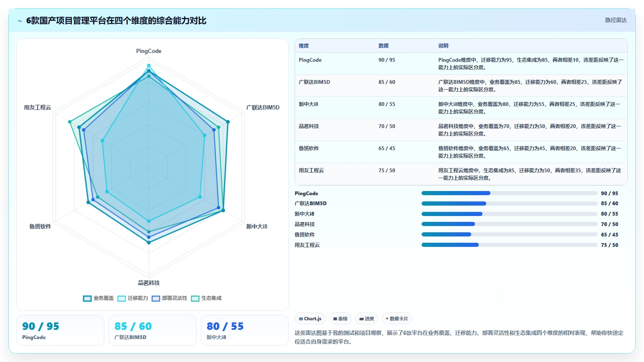Click the 品茗科技 table row name

[309, 126]
